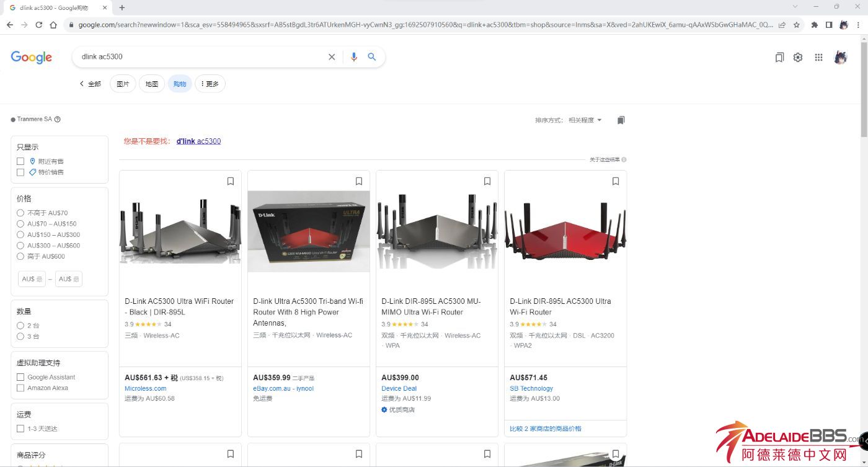868x467 pixels.
Task: Open the 更多 search options menu
Action: click(x=210, y=84)
